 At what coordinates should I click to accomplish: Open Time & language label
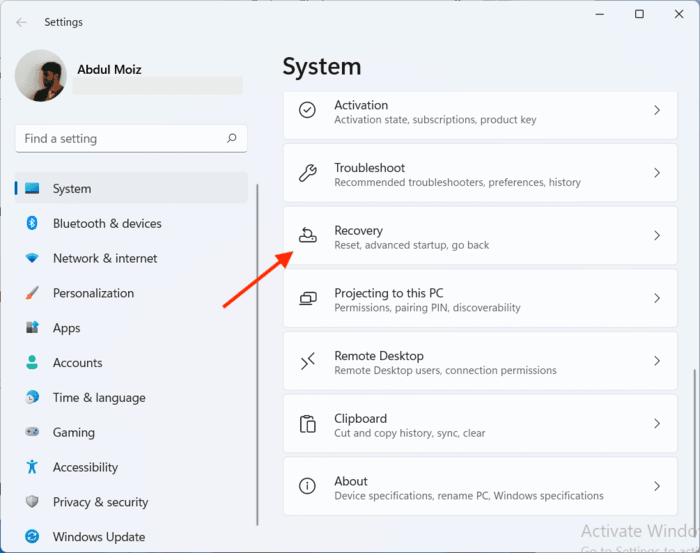(99, 398)
